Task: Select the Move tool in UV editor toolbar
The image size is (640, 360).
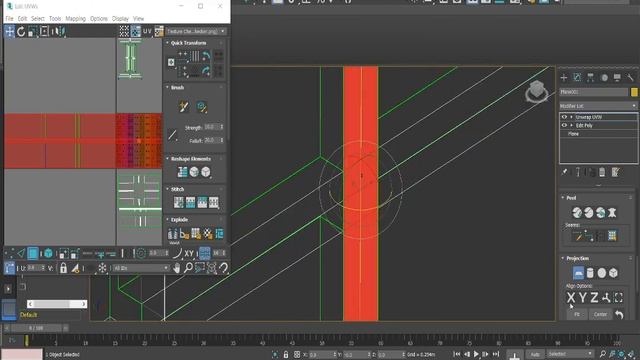Action: click(x=9, y=31)
